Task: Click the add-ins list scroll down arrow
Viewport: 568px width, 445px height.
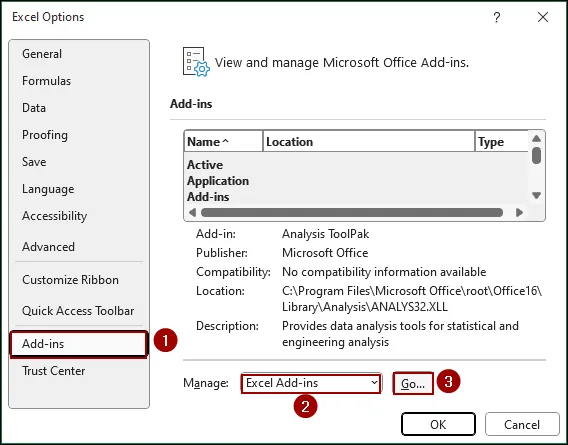Action: pyautogui.click(x=536, y=195)
